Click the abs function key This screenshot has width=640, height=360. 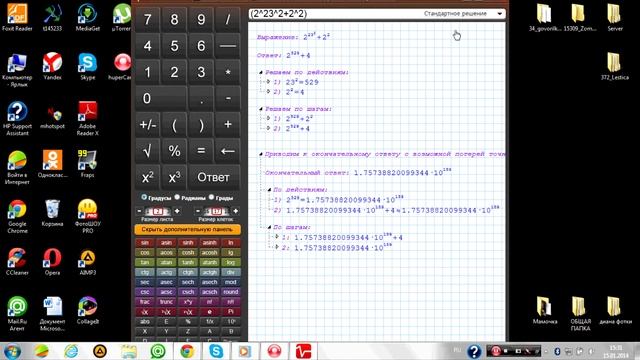point(144,322)
